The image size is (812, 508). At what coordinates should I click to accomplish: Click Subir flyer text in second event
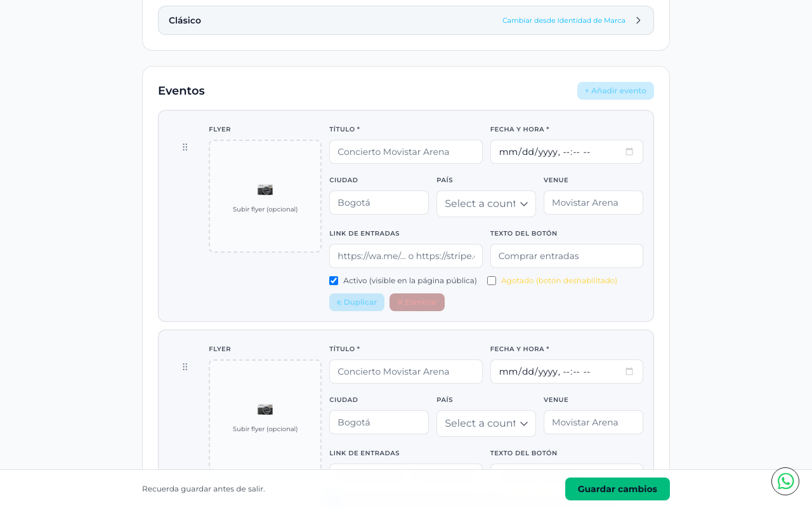[265, 429]
